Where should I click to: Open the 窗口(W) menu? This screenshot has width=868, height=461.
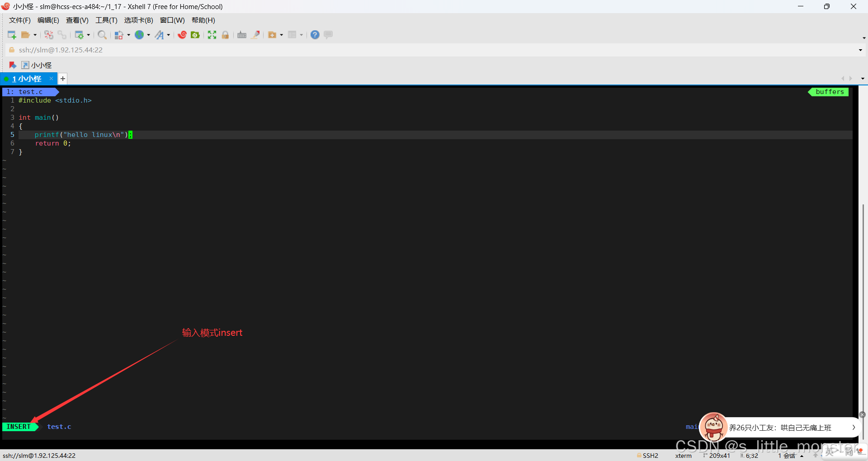tap(172, 20)
